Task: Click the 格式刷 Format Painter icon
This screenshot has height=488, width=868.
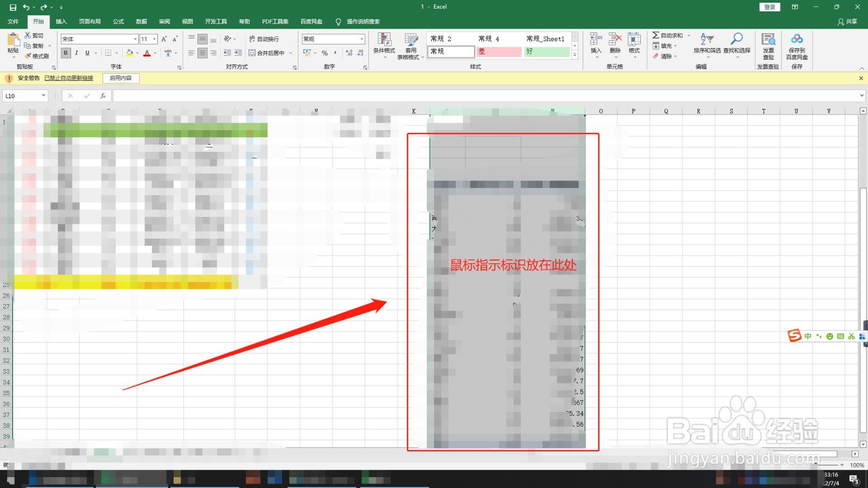Action: pyautogui.click(x=28, y=56)
